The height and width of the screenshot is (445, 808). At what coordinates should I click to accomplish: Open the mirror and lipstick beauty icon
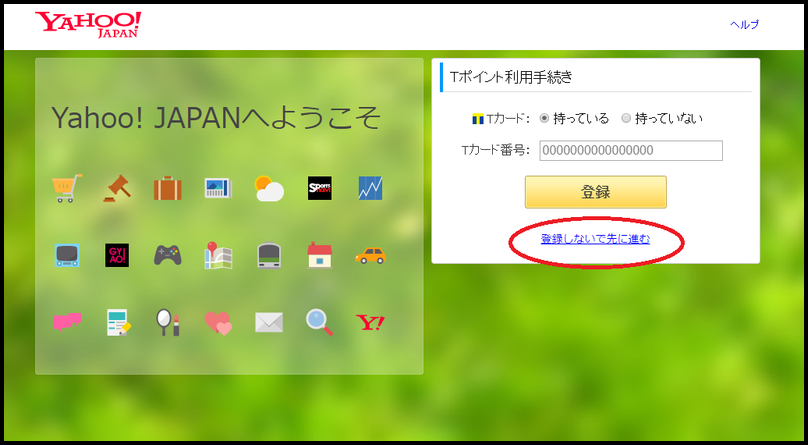tap(167, 322)
